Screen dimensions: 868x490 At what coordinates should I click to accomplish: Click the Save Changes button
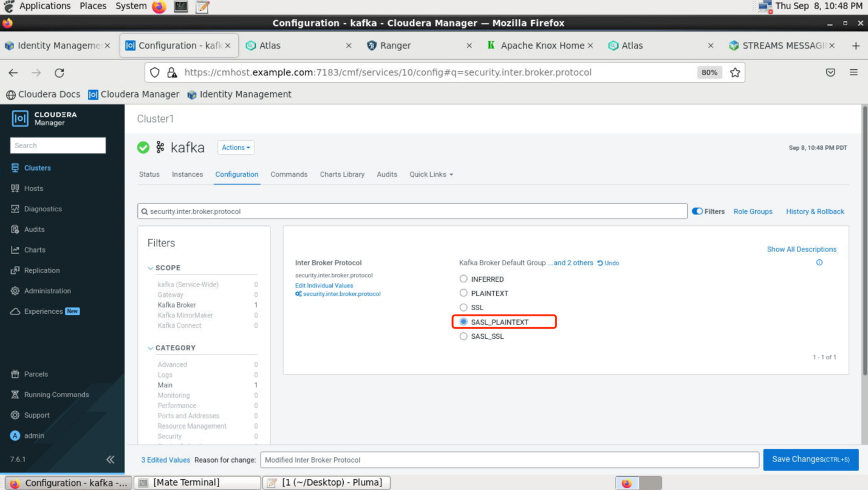(x=810, y=460)
